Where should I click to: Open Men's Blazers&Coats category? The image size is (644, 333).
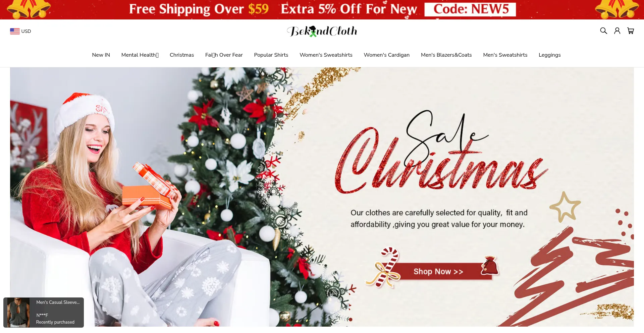coord(446,55)
